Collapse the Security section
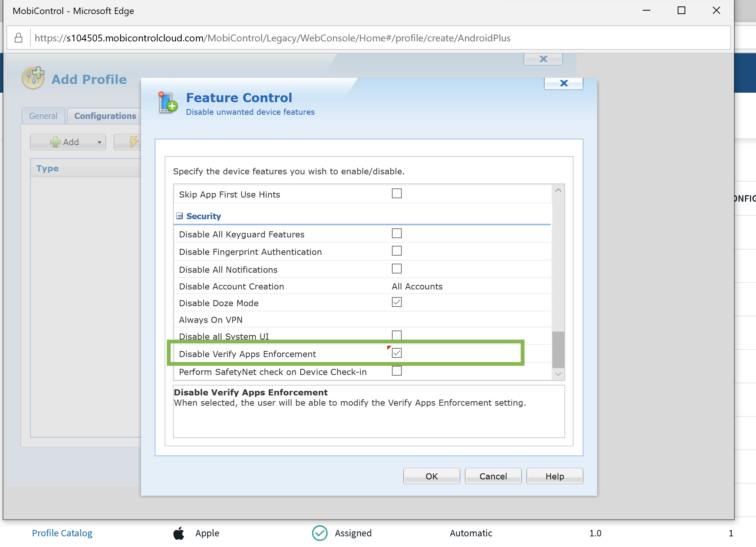 179,216
